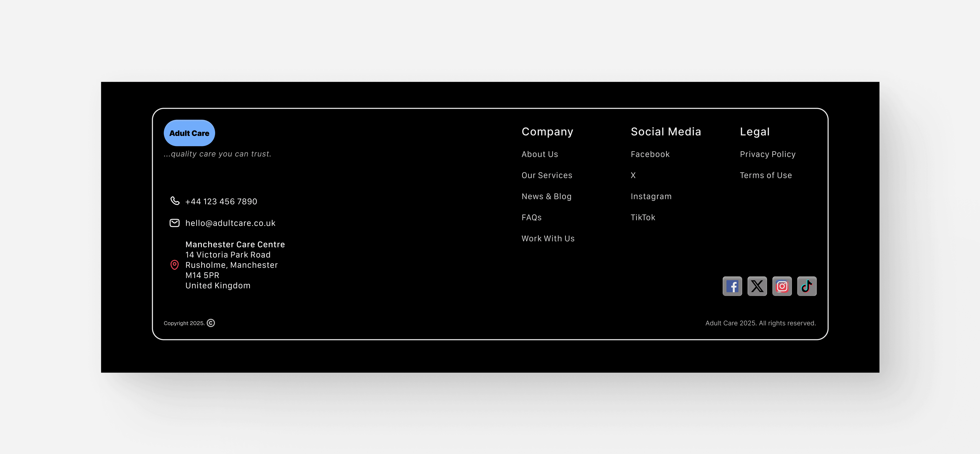The width and height of the screenshot is (980, 454).
Task: Click the Instagram social media icon
Action: [782, 286]
